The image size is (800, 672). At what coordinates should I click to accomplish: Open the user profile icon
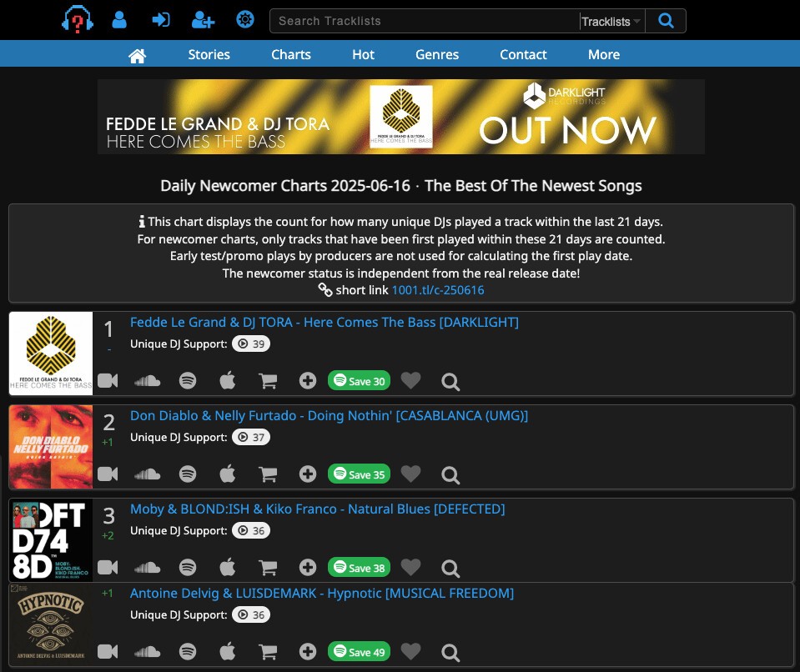point(119,20)
